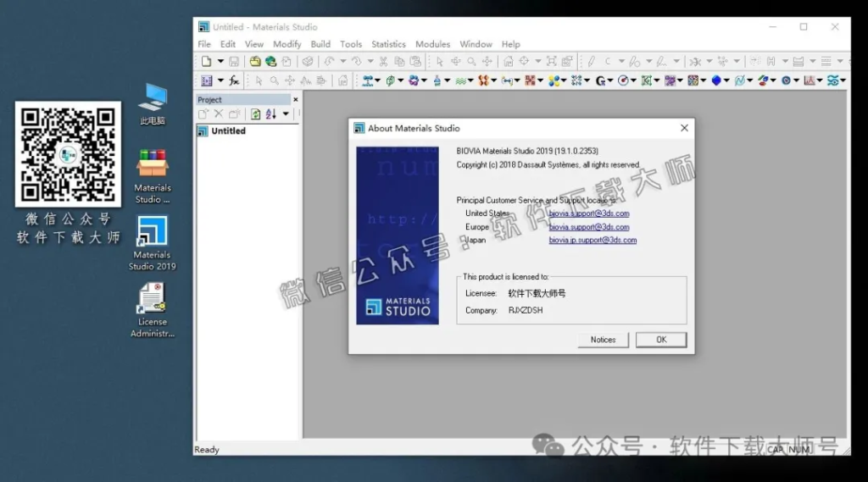
Task: Click the green waves module icon
Action: tap(460, 80)
